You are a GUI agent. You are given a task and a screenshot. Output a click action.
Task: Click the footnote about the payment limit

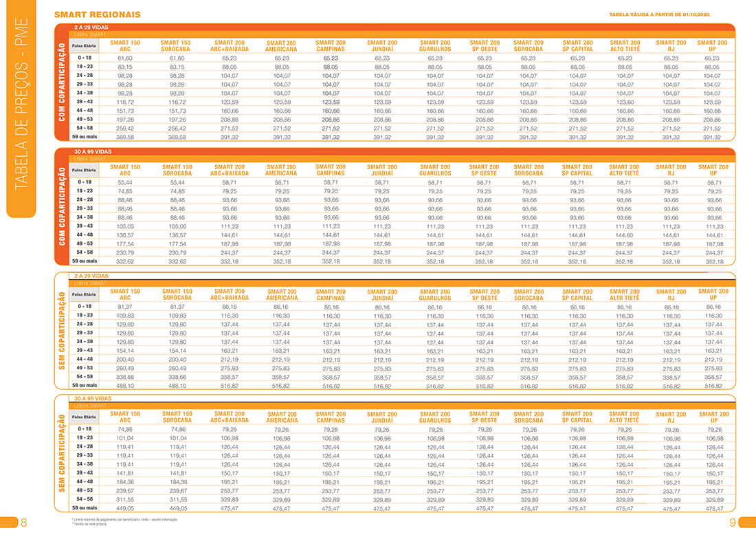tap(125, 520)
